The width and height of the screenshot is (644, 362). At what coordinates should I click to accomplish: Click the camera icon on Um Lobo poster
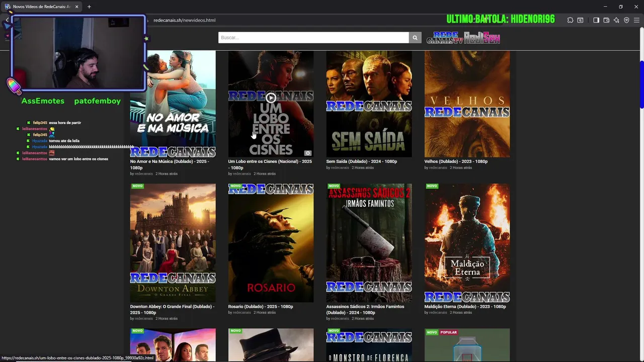[307, 153]
